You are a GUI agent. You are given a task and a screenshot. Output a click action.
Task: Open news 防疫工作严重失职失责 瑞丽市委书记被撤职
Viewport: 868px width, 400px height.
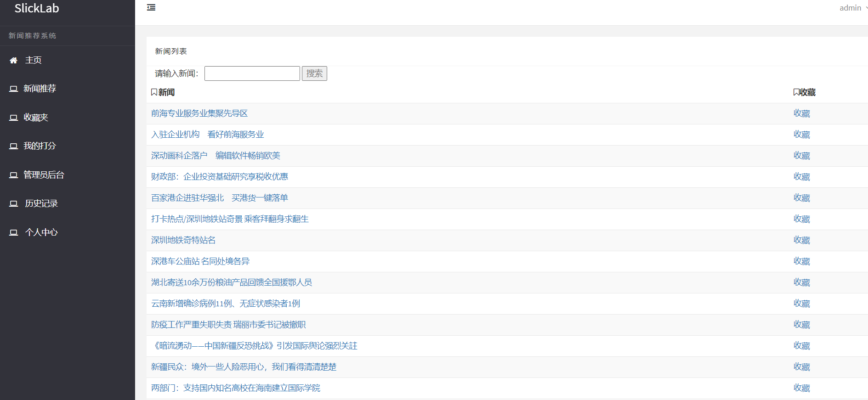228,325
